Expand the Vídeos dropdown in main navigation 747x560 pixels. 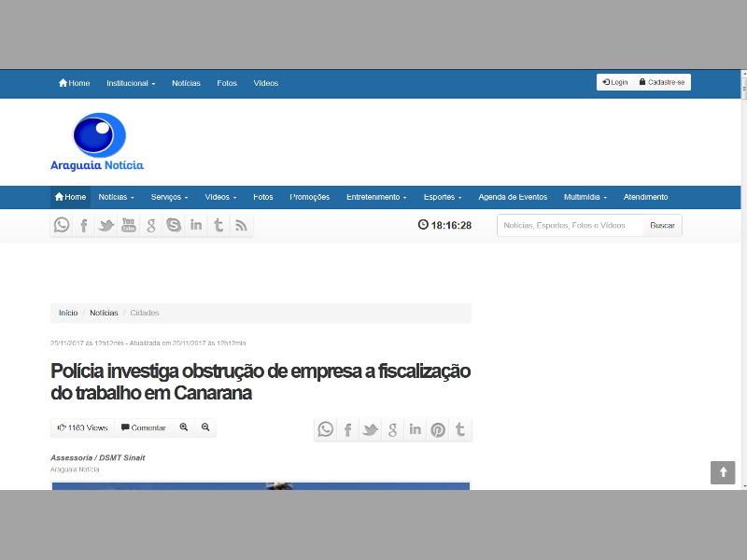[x=220, y=197]
